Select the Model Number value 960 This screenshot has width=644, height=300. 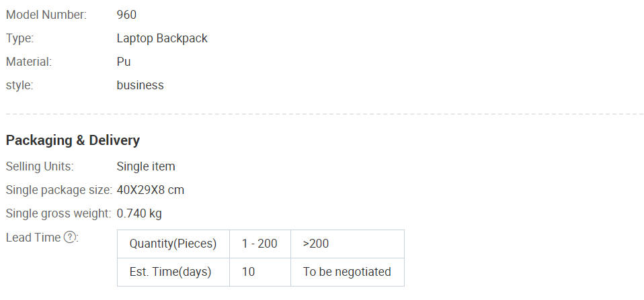pyautogui.click(x=126, y=15)
